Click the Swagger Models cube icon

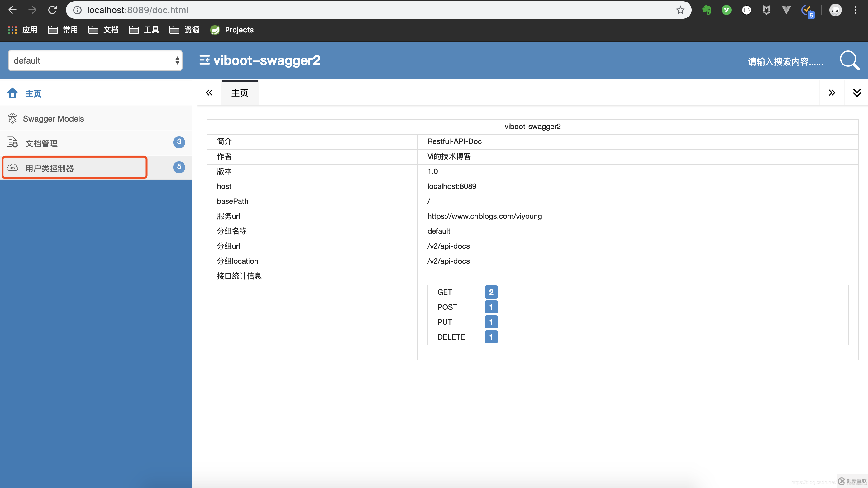(x=12, y=118)
